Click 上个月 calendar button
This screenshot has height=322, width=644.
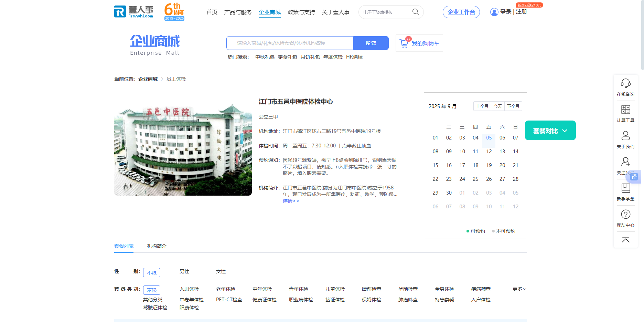[482, 106]
